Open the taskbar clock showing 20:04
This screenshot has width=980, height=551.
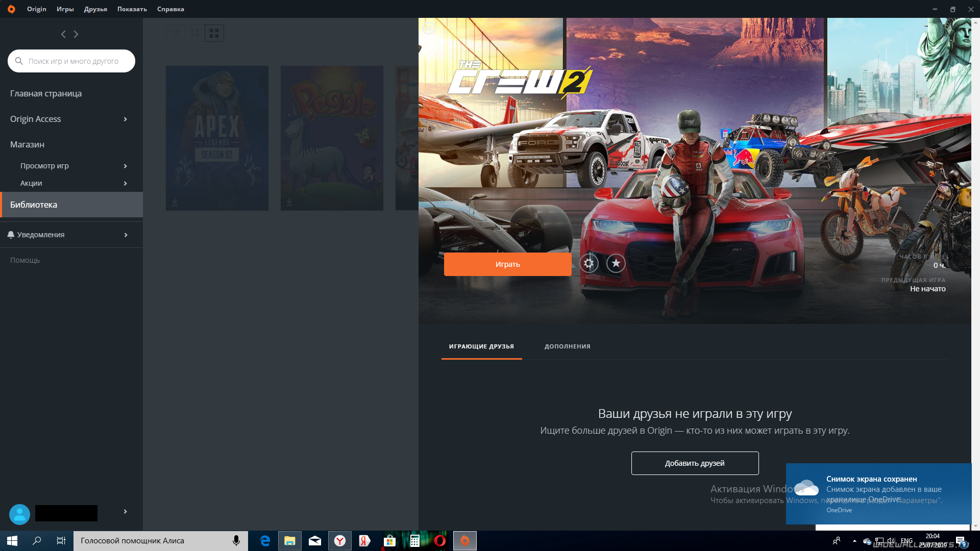(x=933, y=541)
